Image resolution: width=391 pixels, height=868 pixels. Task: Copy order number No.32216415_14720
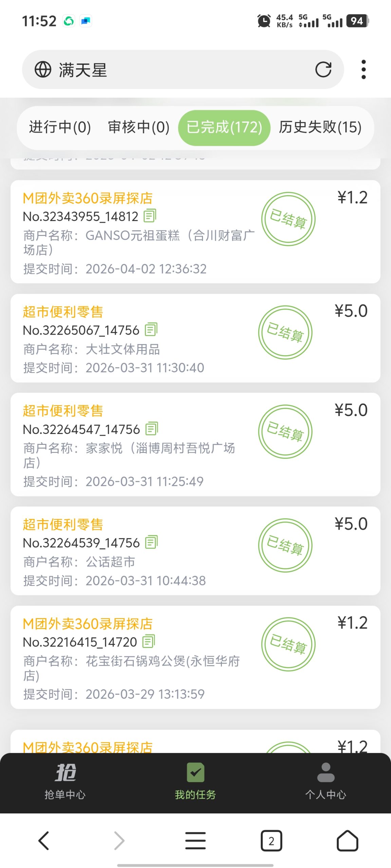click(x=149, y=641)
